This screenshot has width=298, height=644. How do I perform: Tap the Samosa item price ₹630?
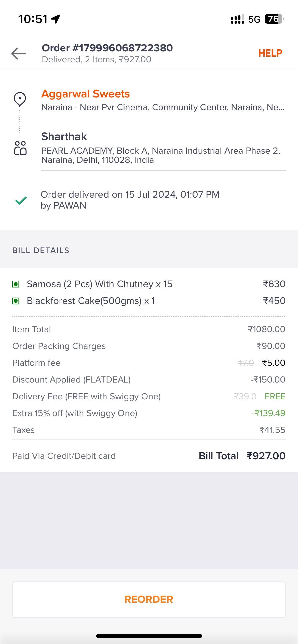point(274,284)
